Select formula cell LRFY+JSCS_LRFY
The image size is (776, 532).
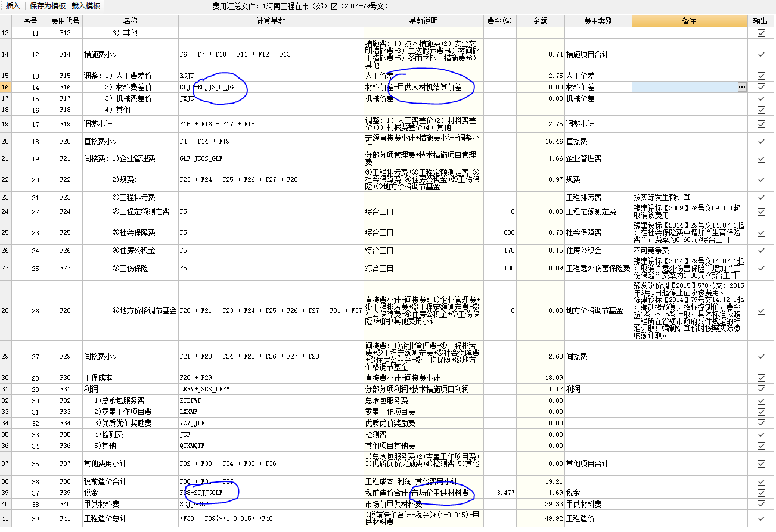[x=271, y=389]
